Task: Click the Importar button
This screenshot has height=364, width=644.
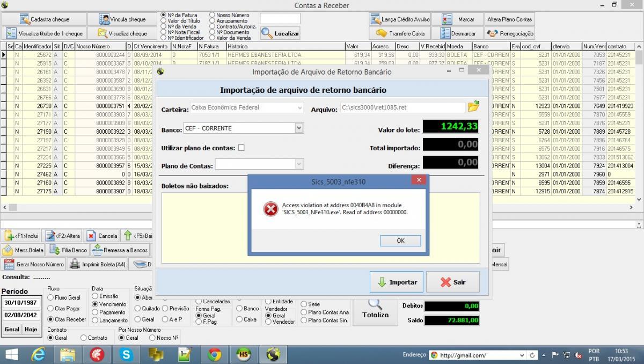Action: 397,282
